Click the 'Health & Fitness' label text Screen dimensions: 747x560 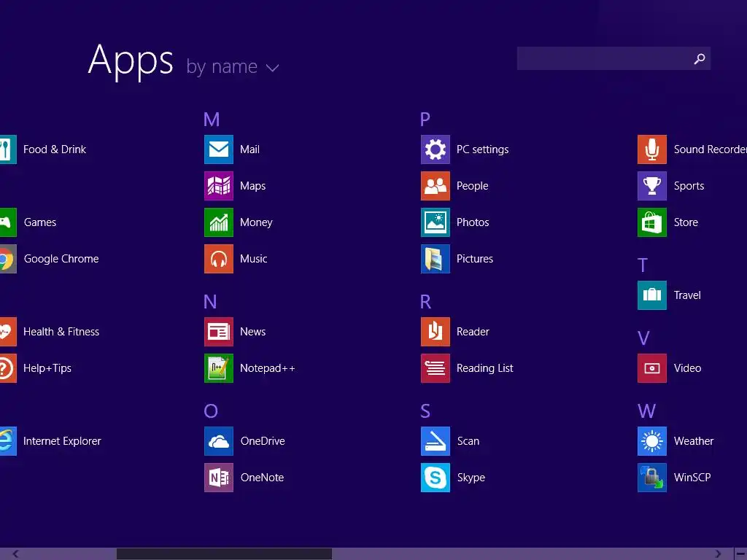point(61,332)
